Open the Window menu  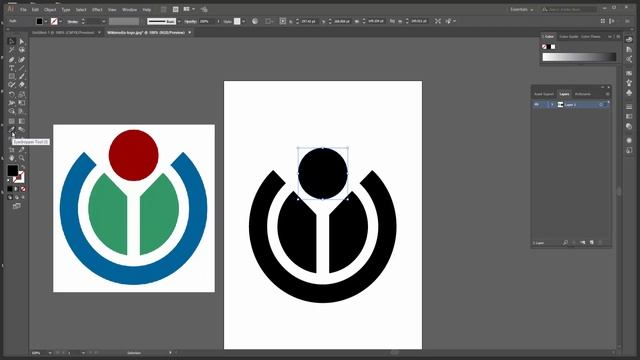[130, 9]
